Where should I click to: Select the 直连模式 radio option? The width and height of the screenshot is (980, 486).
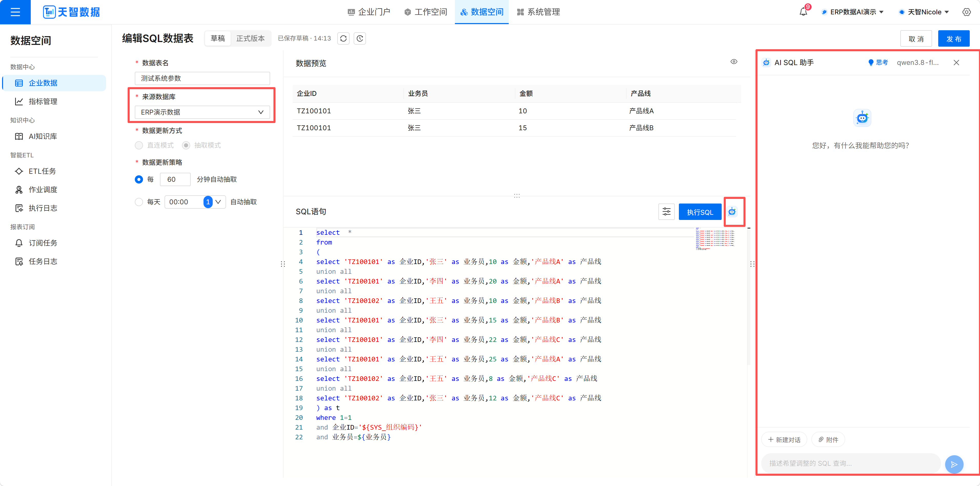point(139,145)
